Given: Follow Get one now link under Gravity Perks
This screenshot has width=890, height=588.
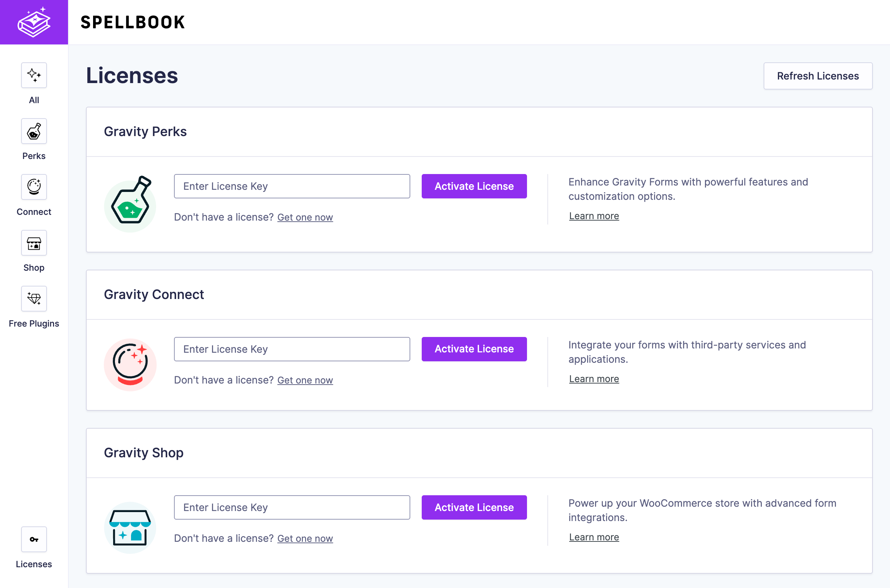Looking at the screenshot, I should click(305, 217).
